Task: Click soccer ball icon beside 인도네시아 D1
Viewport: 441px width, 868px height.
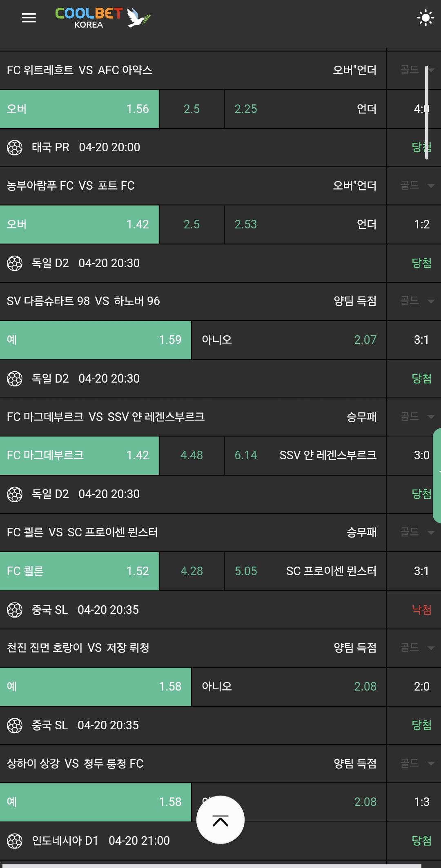Action: point(15,841)
